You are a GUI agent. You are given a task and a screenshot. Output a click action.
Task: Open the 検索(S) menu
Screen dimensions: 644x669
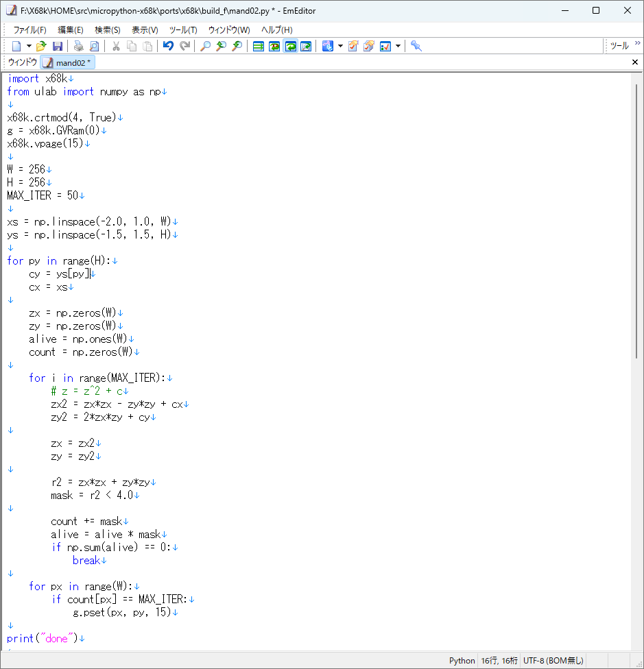pyautogui.click(x=108, y=30)
